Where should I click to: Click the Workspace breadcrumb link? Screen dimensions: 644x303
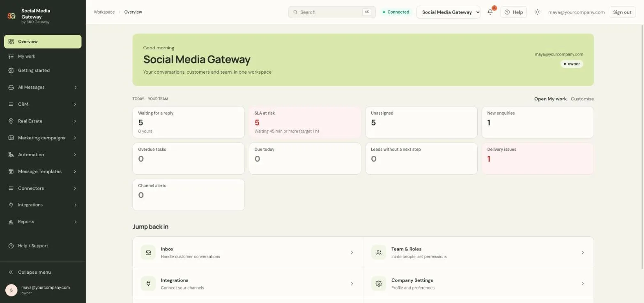pyautogui.click(x=104, y=12)
